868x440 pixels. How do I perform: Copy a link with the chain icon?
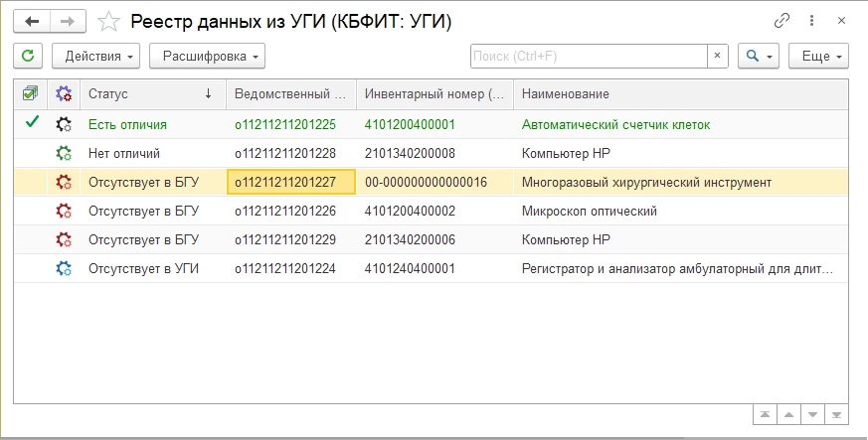pos(781,21)
